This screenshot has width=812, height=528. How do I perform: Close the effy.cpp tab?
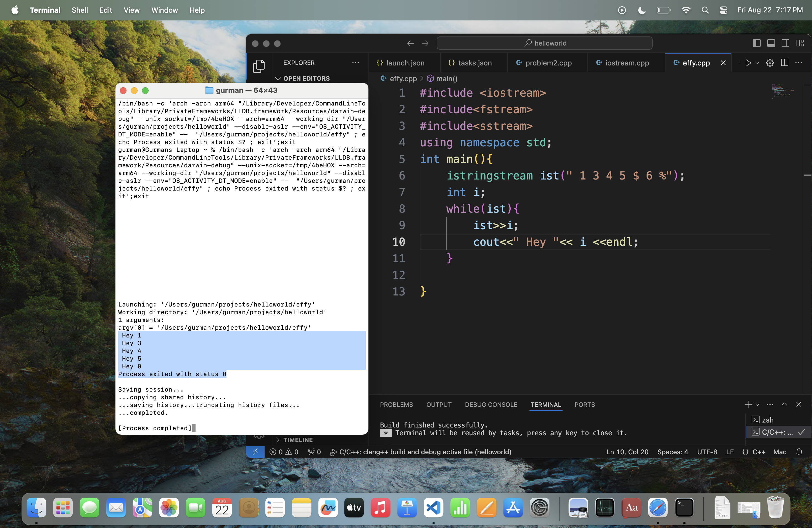723,63
